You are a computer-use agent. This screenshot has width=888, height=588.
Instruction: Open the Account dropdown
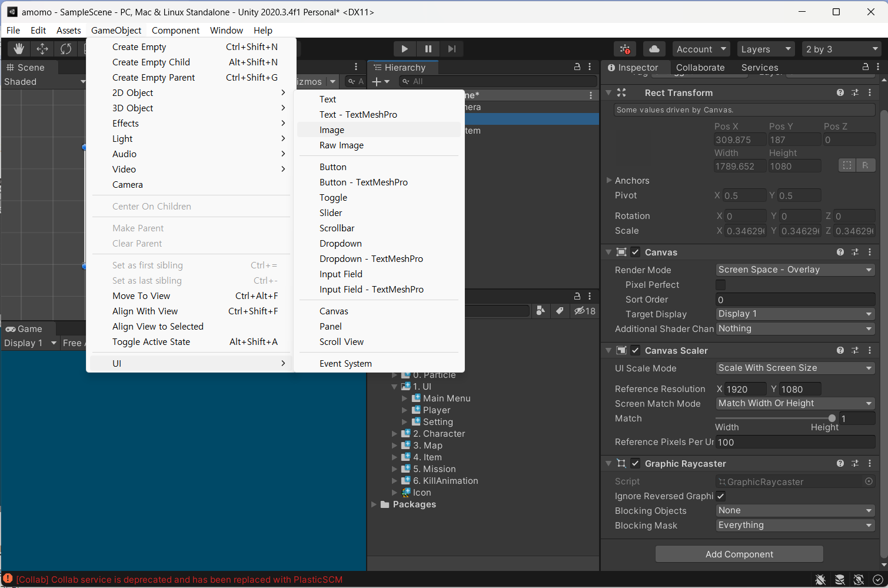point(701,49)
